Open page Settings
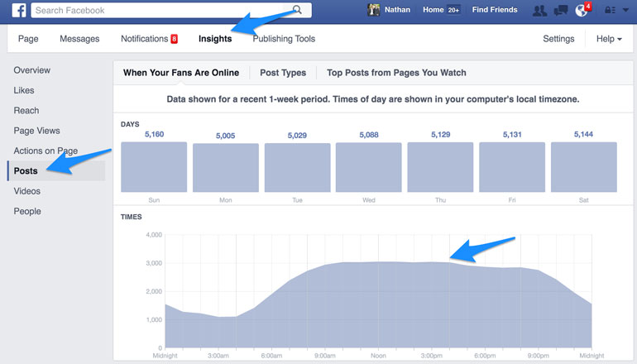The image size is (637, 364). click(x=558, y=39)
